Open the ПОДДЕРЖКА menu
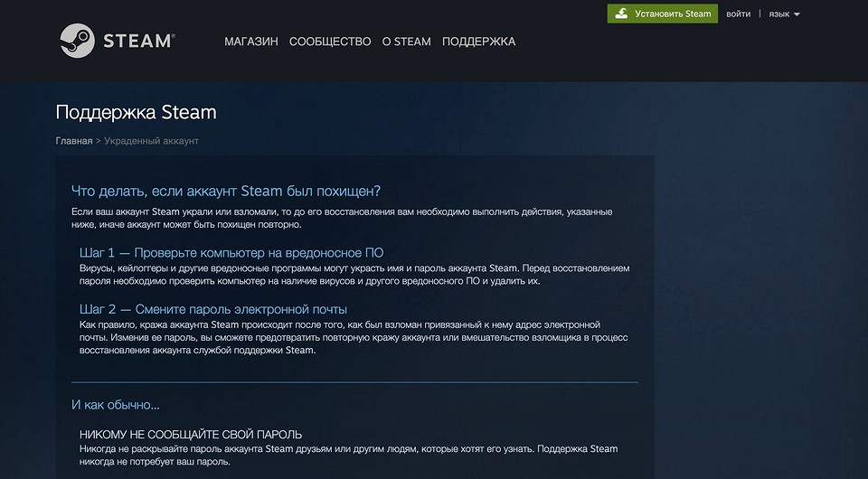868x479 pixels. click(478, 42)
